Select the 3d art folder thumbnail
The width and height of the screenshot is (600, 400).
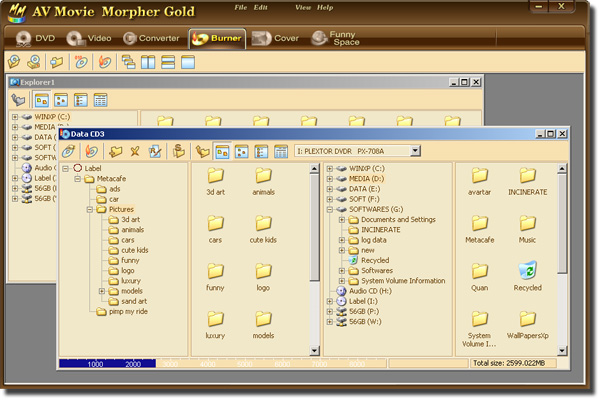coord(215,182)
